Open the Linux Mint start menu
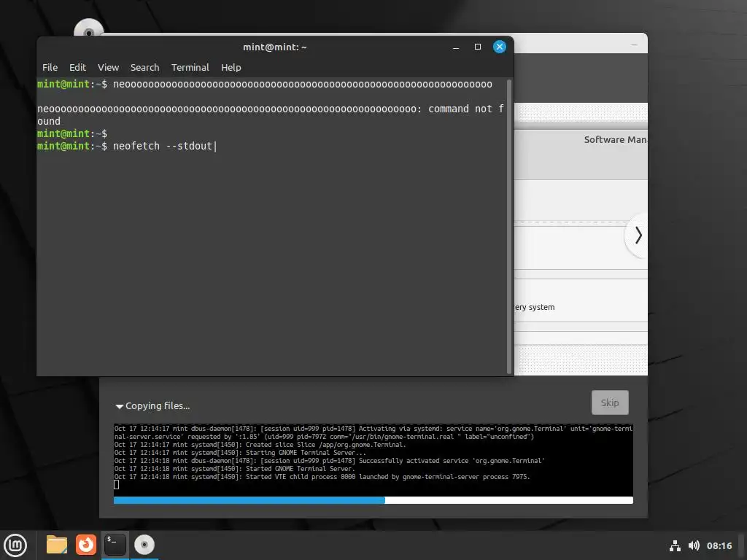This screenshot has height=560, width=747. 16,545
